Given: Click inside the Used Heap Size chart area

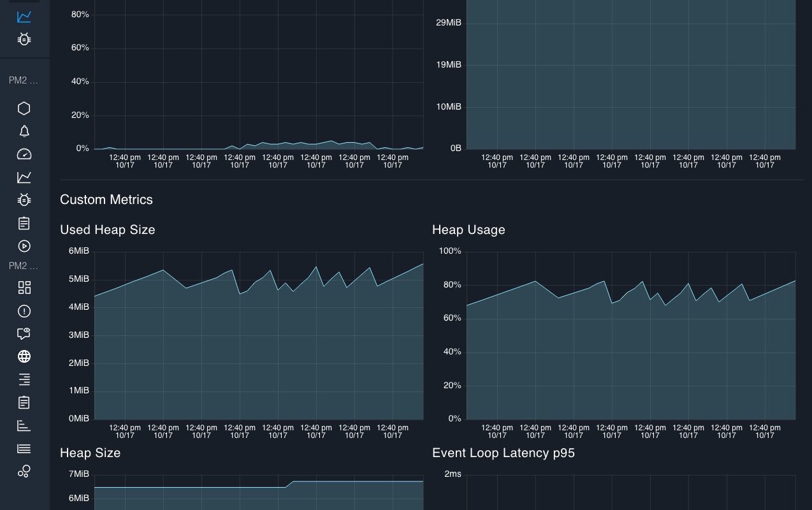Looking at the screenshot, I should tap(259, 335).
